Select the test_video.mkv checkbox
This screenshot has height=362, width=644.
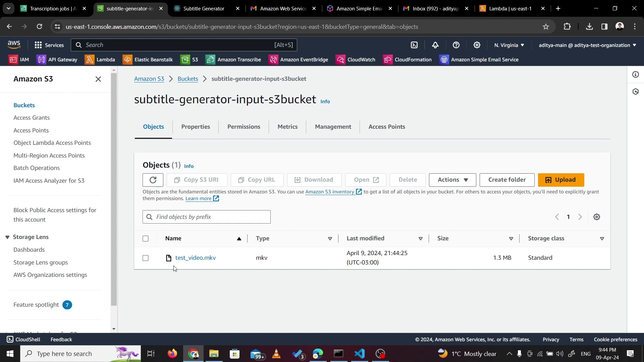(x=145, y=258)
